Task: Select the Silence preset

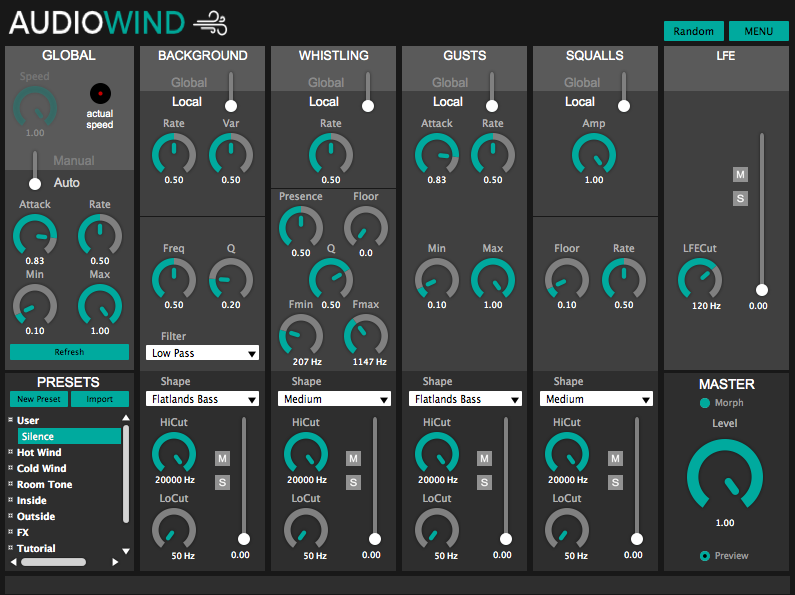Action: (x=69, y=436)
